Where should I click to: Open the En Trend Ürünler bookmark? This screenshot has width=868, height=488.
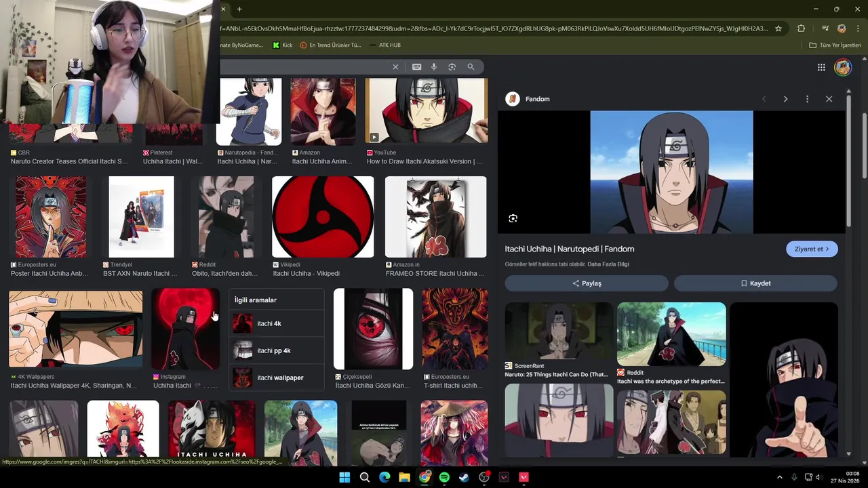(x=330, y=45)
